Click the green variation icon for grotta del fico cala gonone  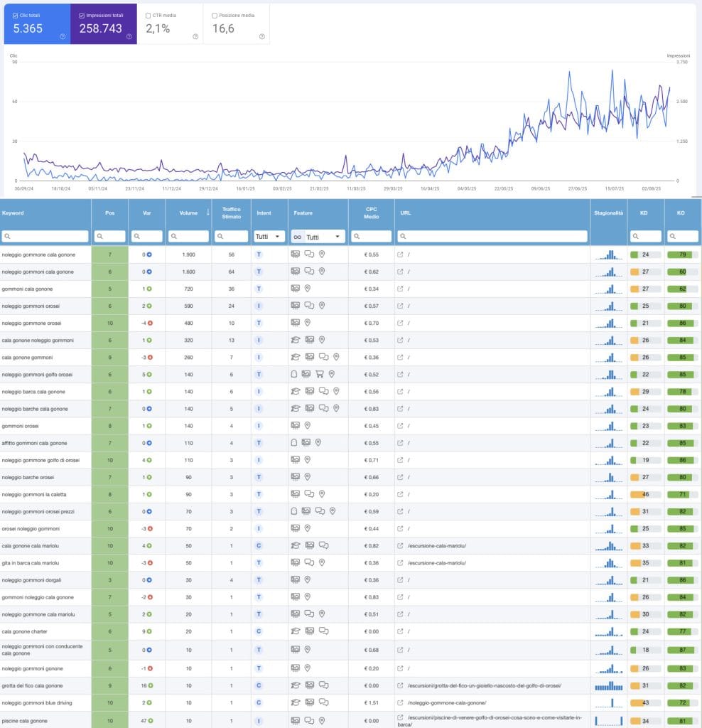(151, 685)
